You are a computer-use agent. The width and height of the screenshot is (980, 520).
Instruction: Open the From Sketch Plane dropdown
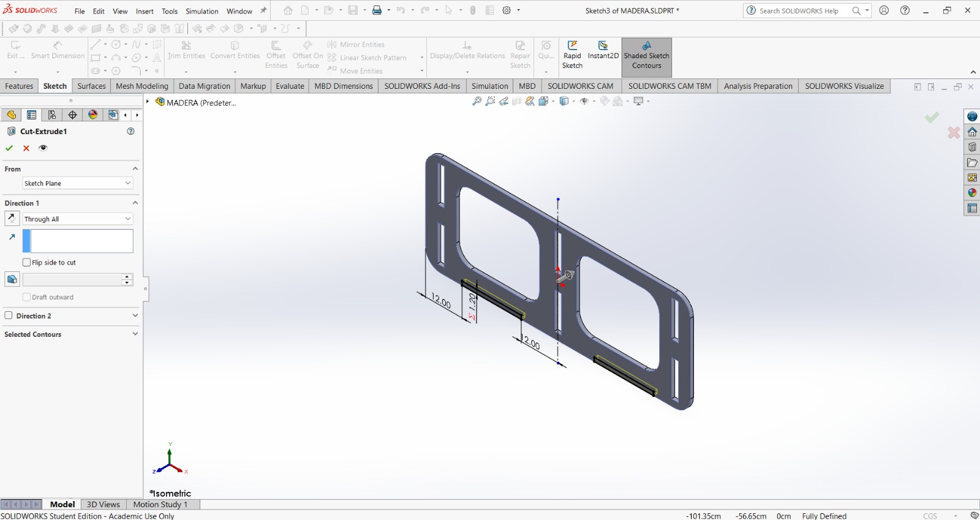(x=78, y=183)
